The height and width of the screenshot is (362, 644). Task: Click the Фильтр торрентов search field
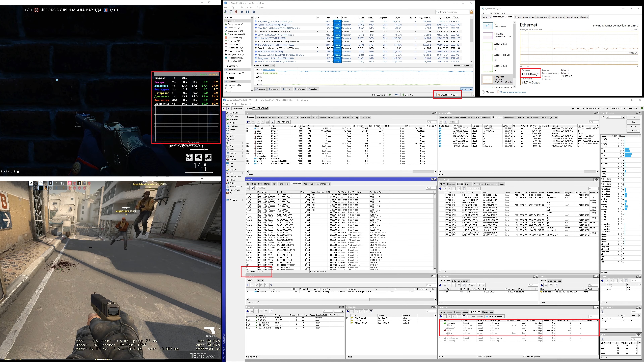453,12
